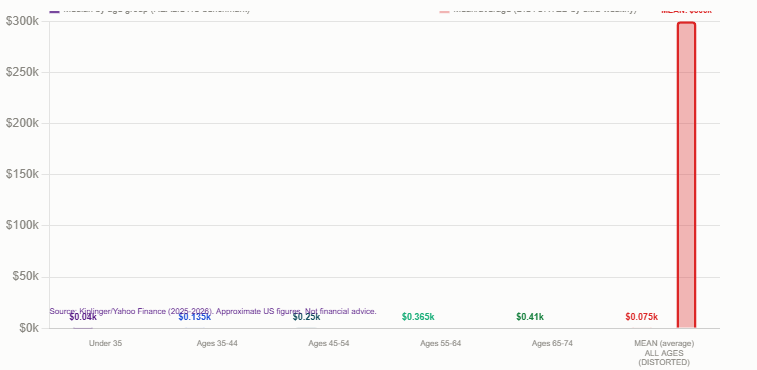757x370 pixels.
Task: Click the $0.135k value label
Action: pyautogui.click(x=195, y=317)
